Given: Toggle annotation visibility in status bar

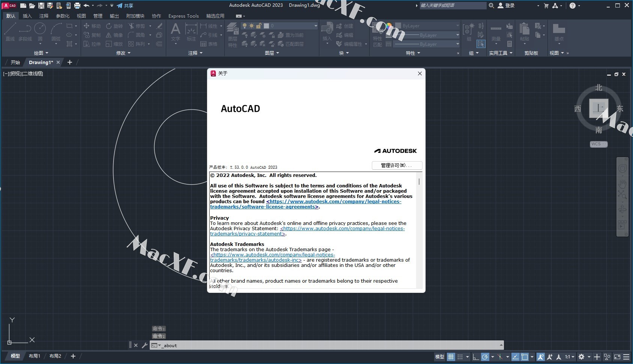Looking at the screenshot, I should click(x=541, y=357).
